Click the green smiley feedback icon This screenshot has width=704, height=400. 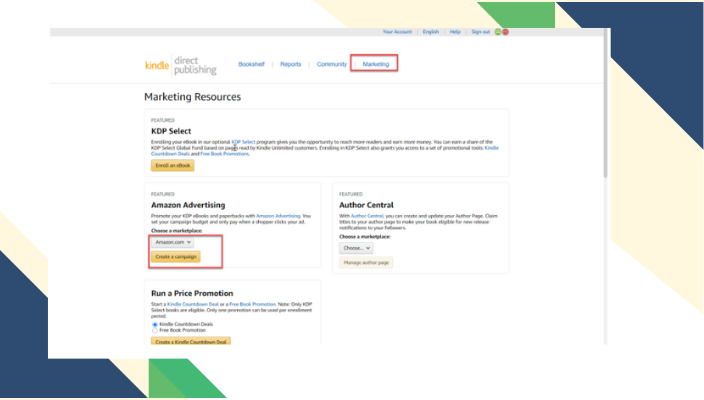click(497, 32)
